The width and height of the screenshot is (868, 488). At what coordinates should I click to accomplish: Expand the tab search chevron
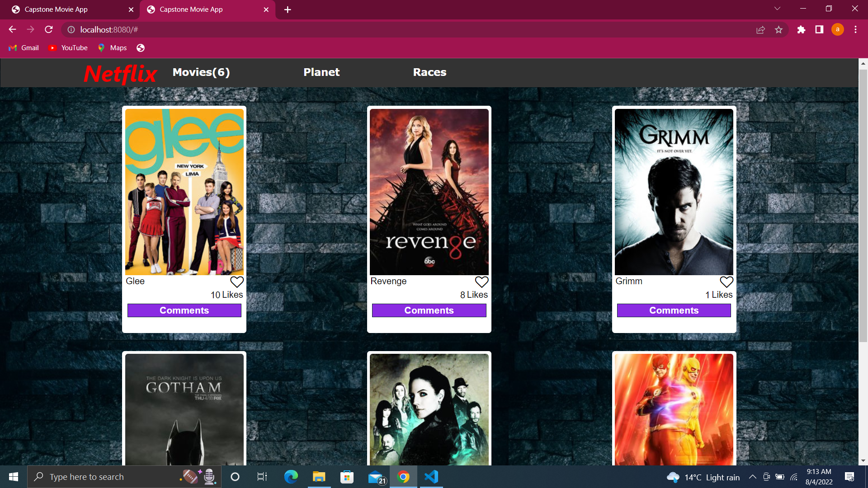point(777,9)
